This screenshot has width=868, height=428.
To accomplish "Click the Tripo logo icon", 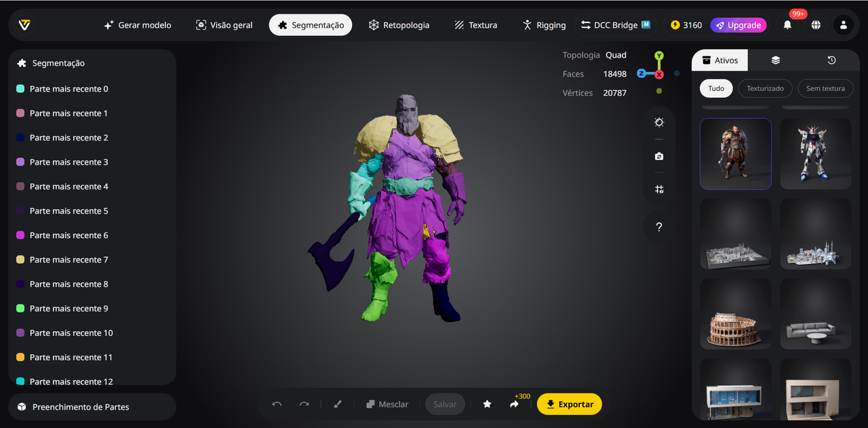I will [x=24, y=25].
